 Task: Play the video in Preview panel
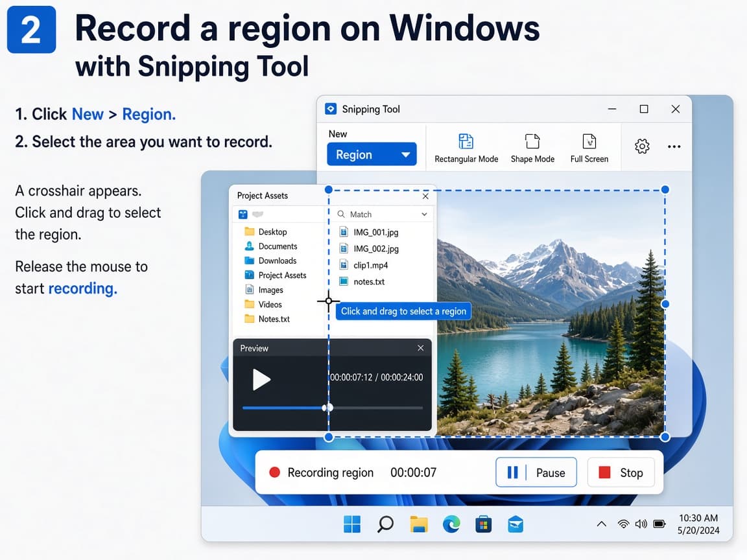click(x=261, y=380)
